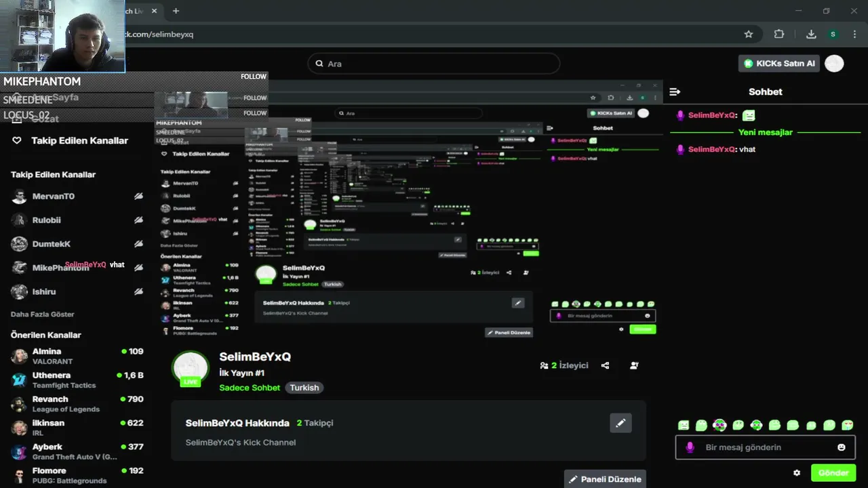Open the browser extensions puzzle icon
Viewport: 868px width, 488px height.
[x=779, y=34]
